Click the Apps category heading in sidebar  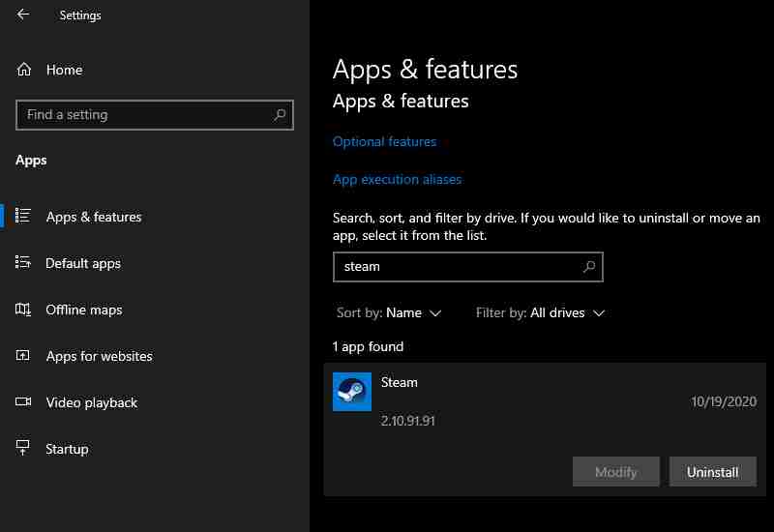(31, 161)
